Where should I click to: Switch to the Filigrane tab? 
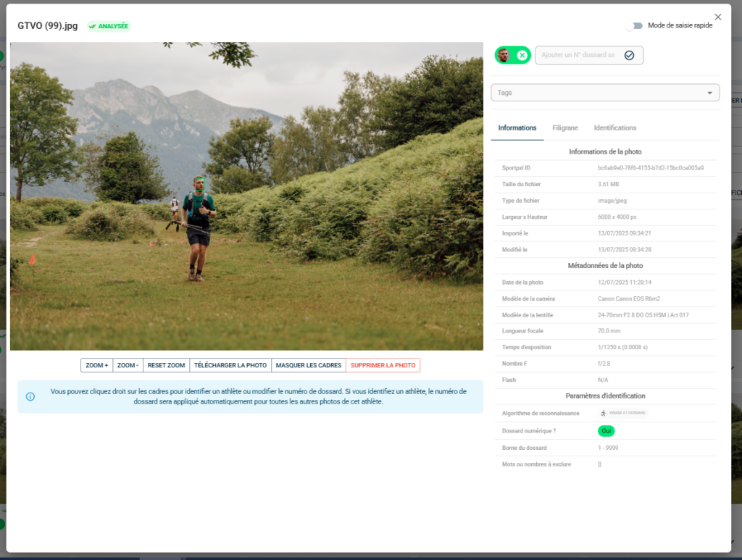pos(565,128)
